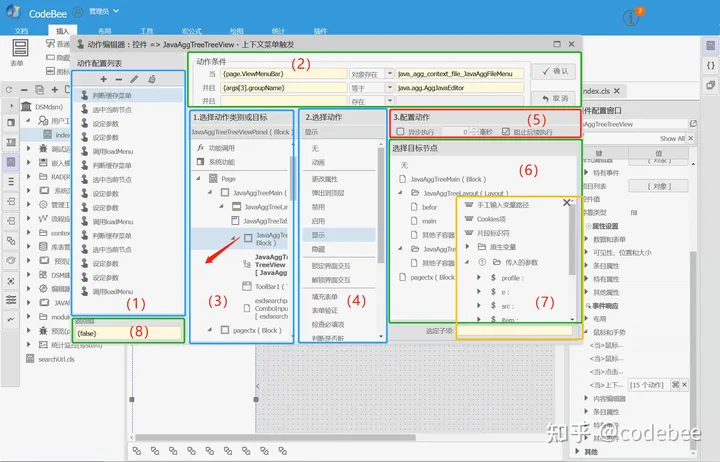Screen dimensions: 720x462
Task: Click the CodeBee logo icon
Action: [x=13, y=12]
